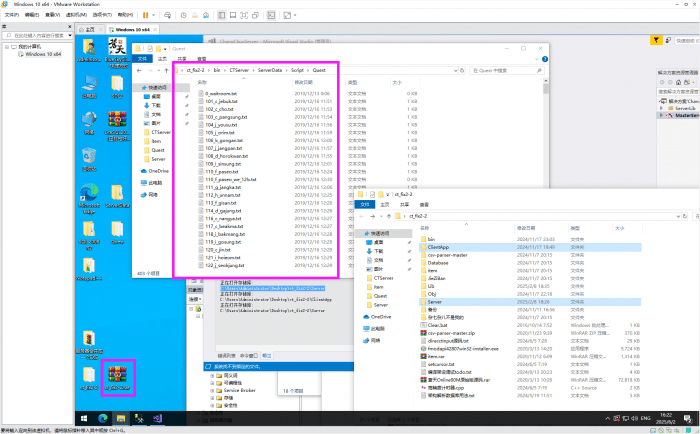This screenshot has width=700, height=434.
Task: Click the Visual Studio feedback filter icon
Action: click(656, 40)
